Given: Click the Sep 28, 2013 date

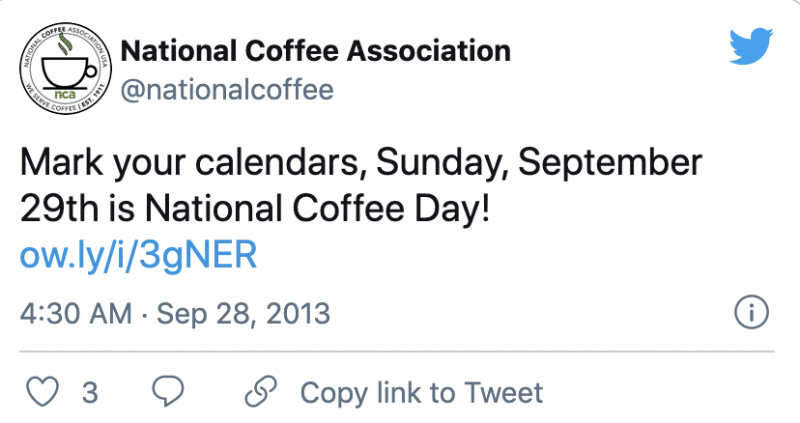Looking at the screenshot, I should pyautogui.click(x=243, y=313).
